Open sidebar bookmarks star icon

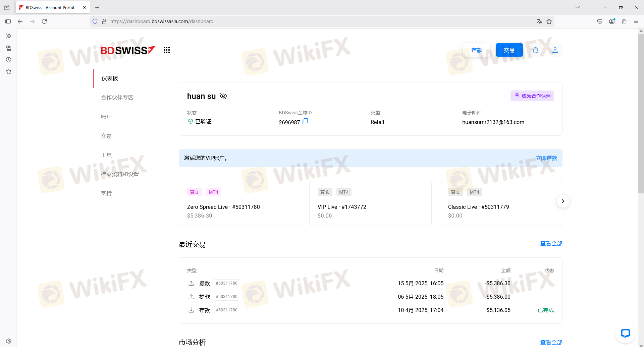[9, 71]
